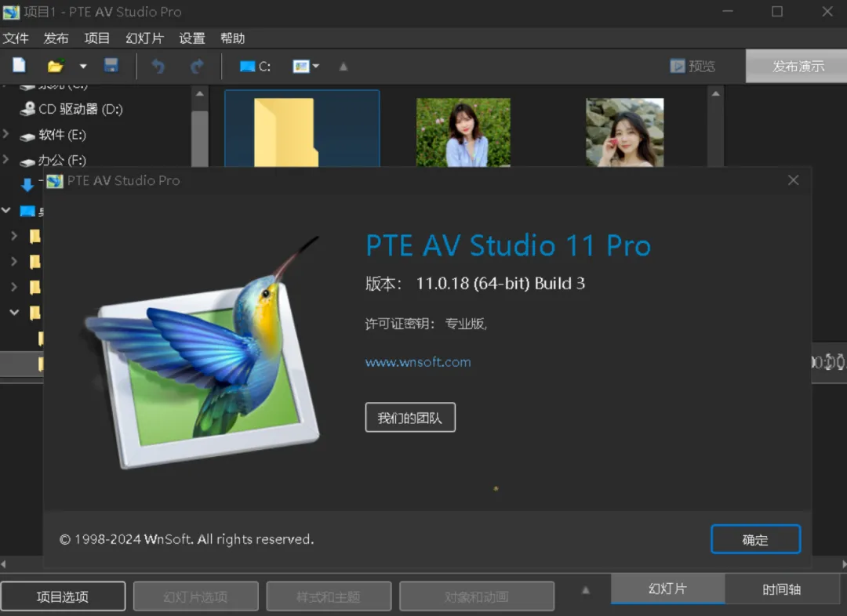The height and width of the screenshot is (616, 847).
Task: Open the 发布 menu
Action: pyautogui.click(x=56, y=38)
